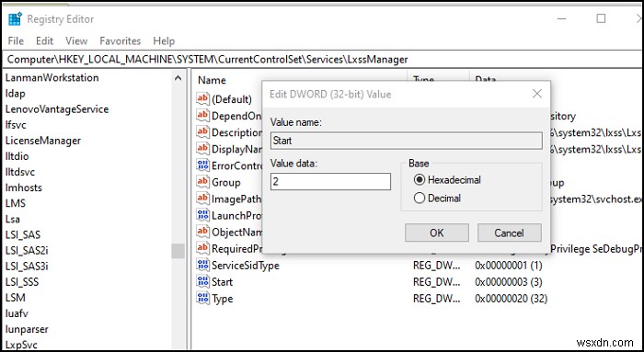The width and height of the screenshot is (644, 352).
Task: Select the LSI_SAS2i key in tree
Action: [x=27, y=250]
